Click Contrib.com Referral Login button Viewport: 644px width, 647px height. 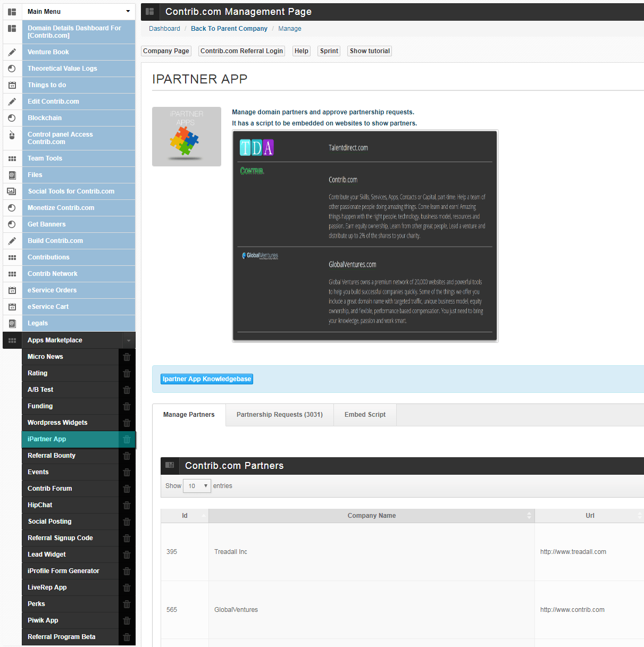241,51
